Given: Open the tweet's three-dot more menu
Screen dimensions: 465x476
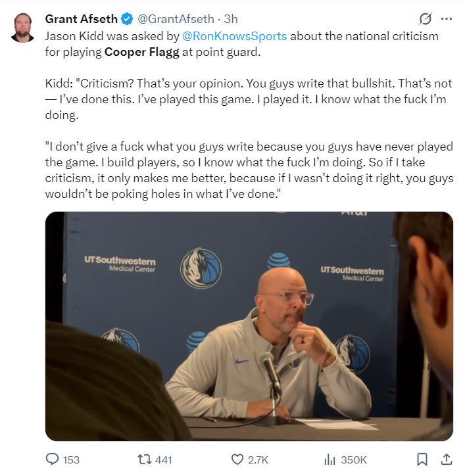Looking at the screenshot, I should (x=447, y=19).
